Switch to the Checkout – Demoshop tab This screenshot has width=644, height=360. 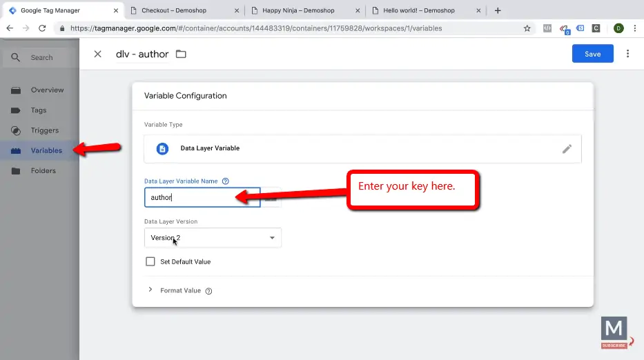[x=174, y=10]
